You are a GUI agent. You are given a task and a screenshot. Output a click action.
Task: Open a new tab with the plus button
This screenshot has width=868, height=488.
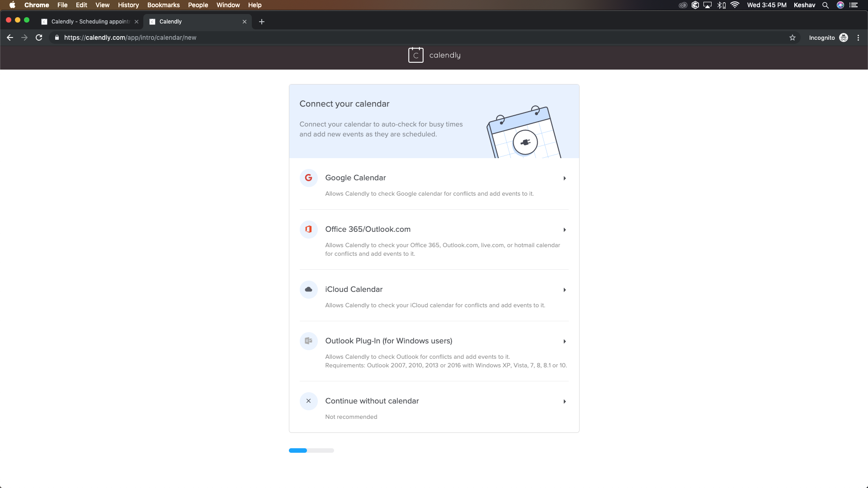pyautogui.click(x=262, y=22)
